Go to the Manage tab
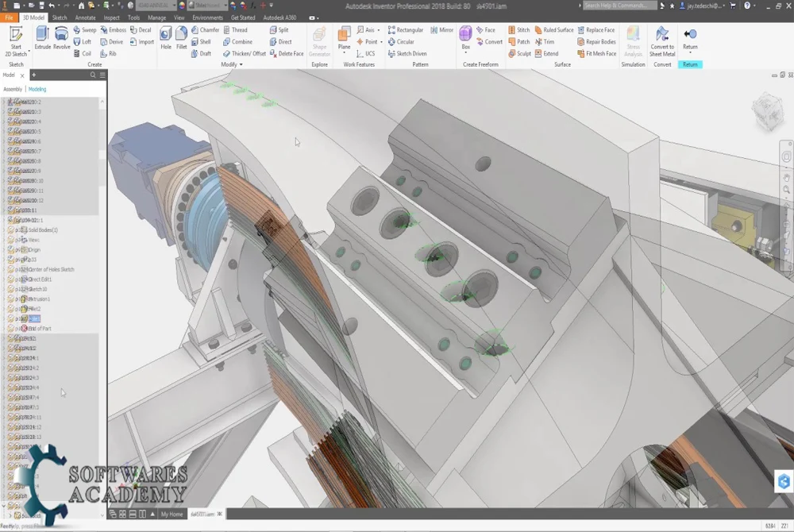Image resolution: width=794 pixels, height=532 pixels. (x=156, y=17)
